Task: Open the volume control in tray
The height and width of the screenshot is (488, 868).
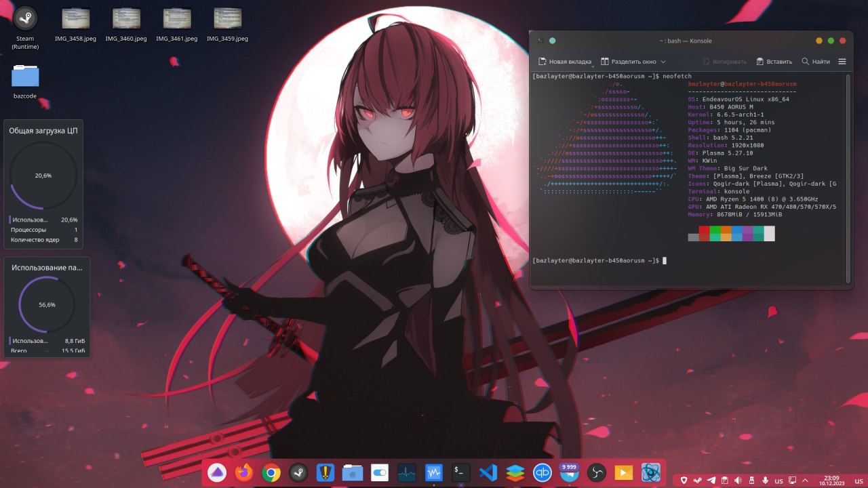Action: click(738, 481)
